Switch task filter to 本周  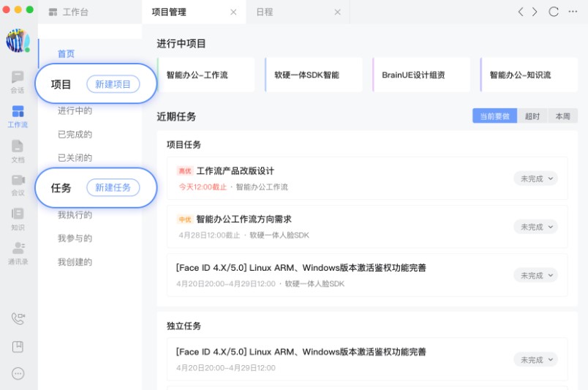pos(562,116)
